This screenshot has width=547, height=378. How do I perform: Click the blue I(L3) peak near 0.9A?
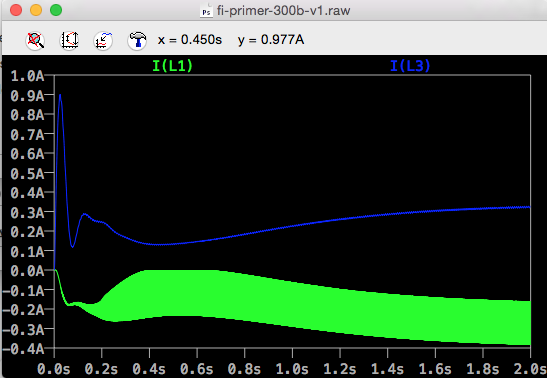coord(60,95)
